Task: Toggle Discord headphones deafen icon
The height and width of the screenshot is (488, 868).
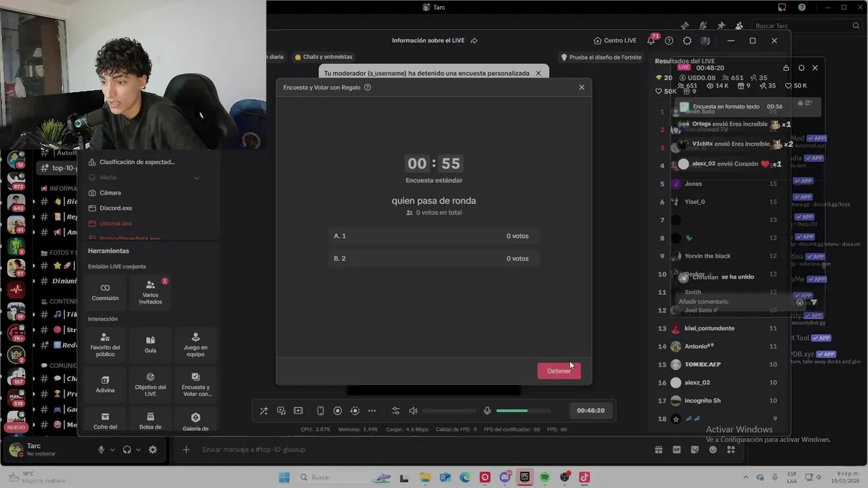Action: click(127, 449)
